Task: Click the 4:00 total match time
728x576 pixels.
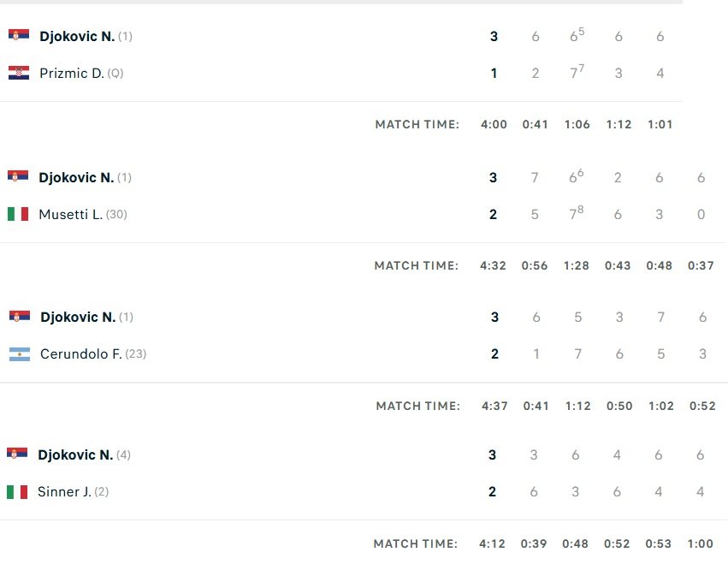Action: (x=494, y=124)
